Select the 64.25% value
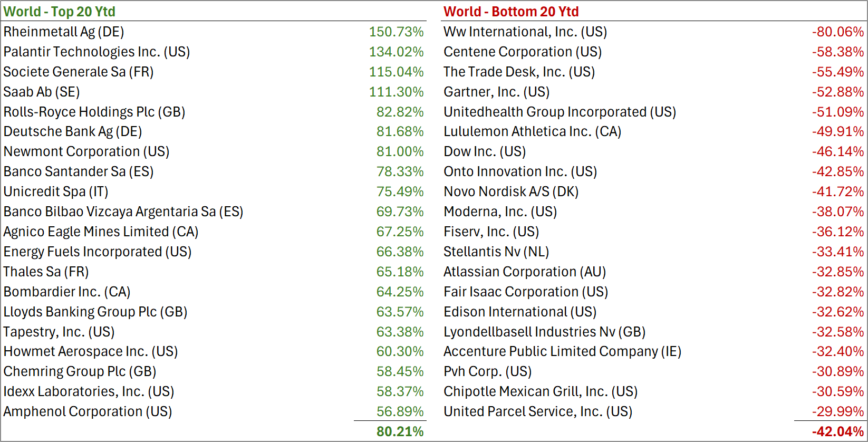The height and width of the screenshot is (442, 868). pos(400,292)
